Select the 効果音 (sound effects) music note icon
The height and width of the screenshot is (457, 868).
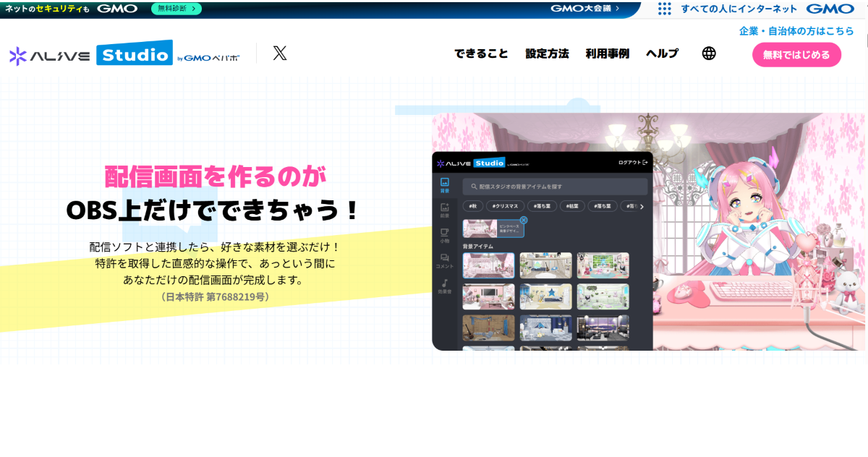coord(445,286)
